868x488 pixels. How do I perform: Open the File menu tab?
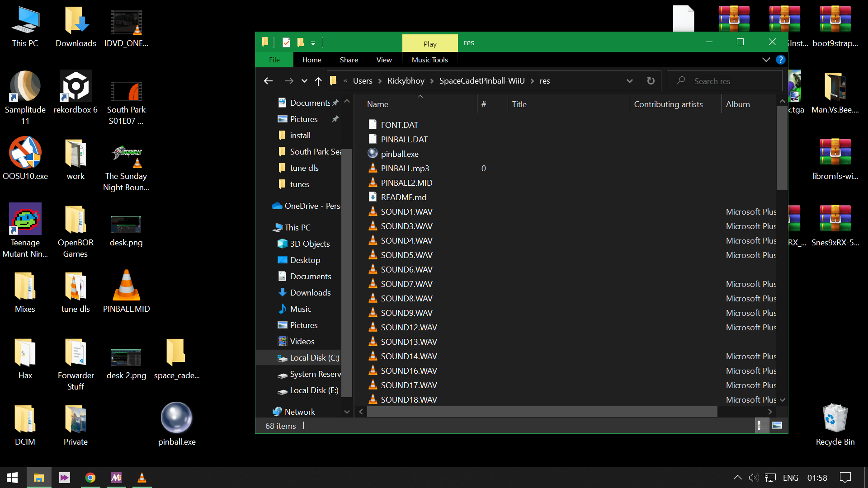(274, 60)
